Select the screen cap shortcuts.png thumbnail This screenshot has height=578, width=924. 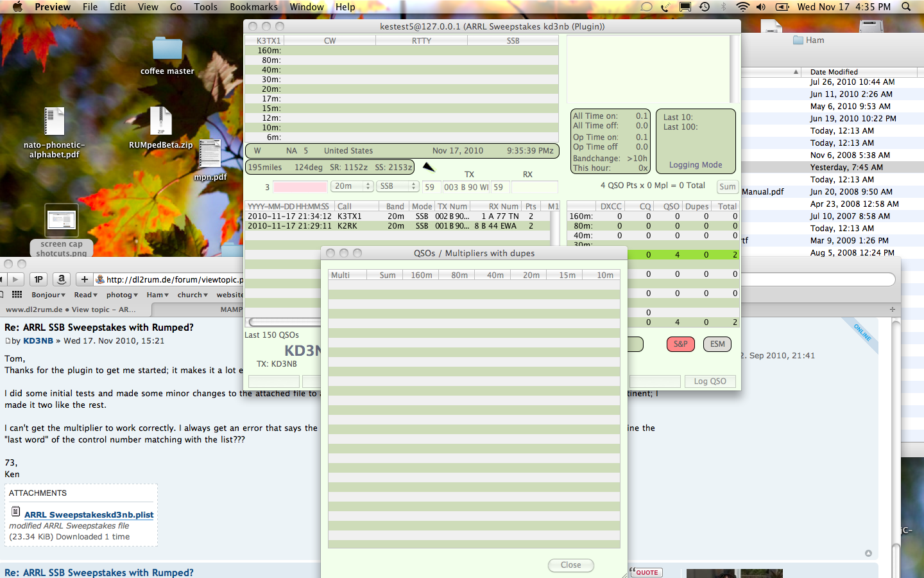(x=62, y=220)
